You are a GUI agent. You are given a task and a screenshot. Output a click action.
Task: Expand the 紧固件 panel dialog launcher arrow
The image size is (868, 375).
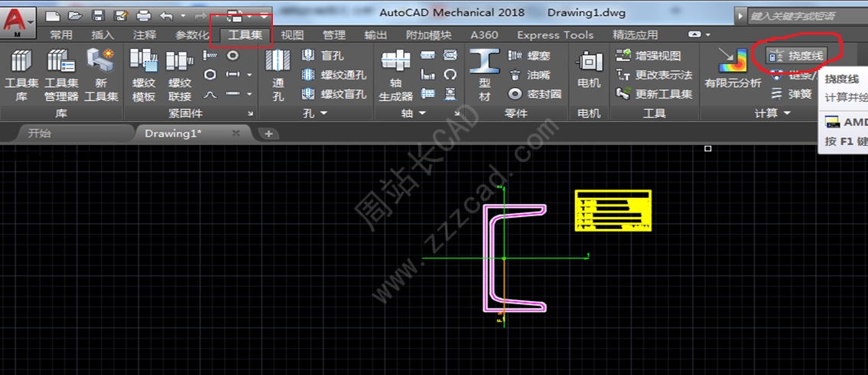click(250, 113)
